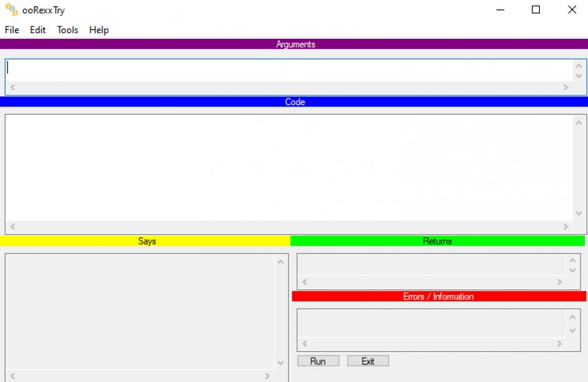Open the Help menu
The image size is (588, 382).
[99, 29]
